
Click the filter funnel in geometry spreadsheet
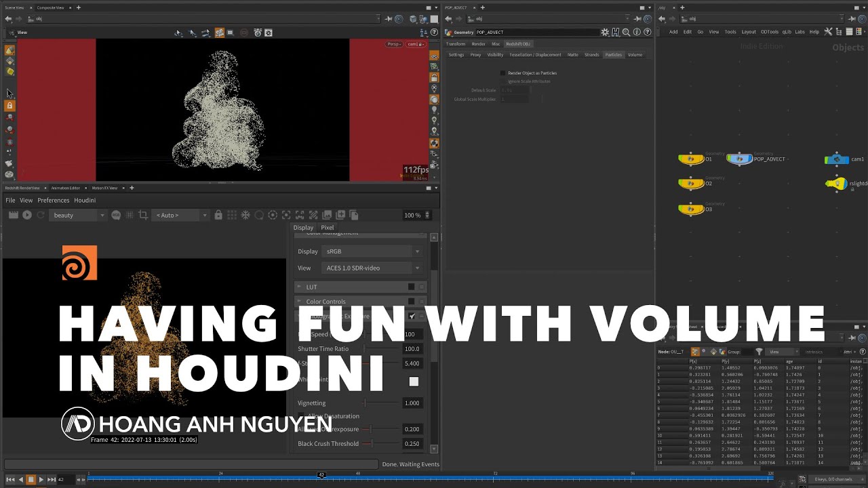(x=759, y=352)
